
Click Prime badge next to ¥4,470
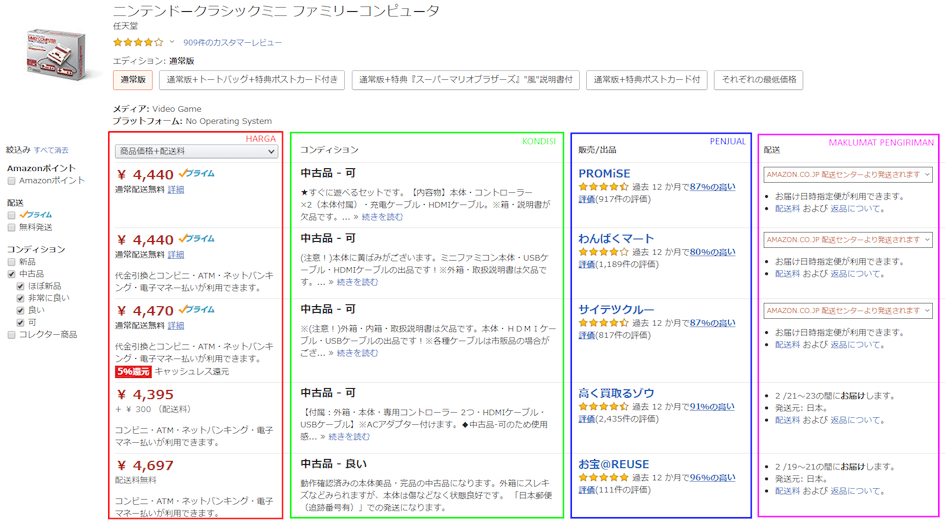click(196, 310)
